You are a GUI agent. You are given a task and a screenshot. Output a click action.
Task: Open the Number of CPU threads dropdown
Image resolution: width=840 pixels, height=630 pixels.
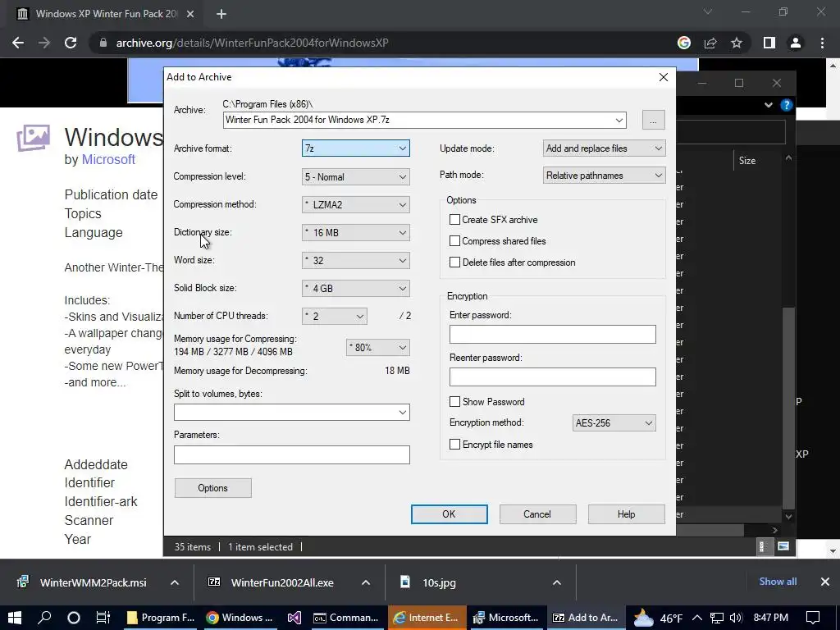pyautogui.click(x=335, y=316)
